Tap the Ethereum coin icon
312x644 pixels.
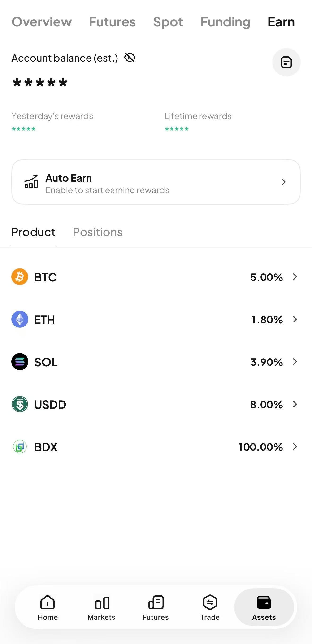[20, 319]
